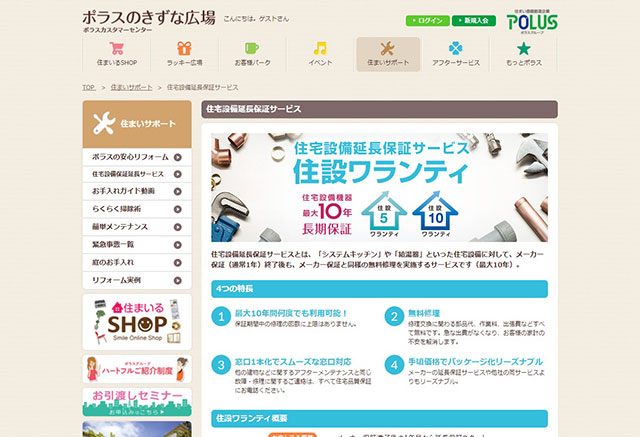Click the 住宅設備延長保証サービス page title bar

point(380,109)
